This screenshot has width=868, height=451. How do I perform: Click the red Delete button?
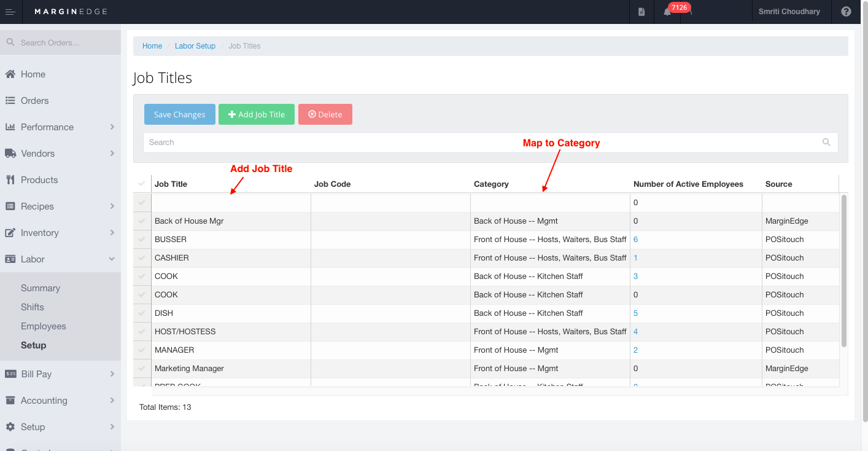point(325,114)
